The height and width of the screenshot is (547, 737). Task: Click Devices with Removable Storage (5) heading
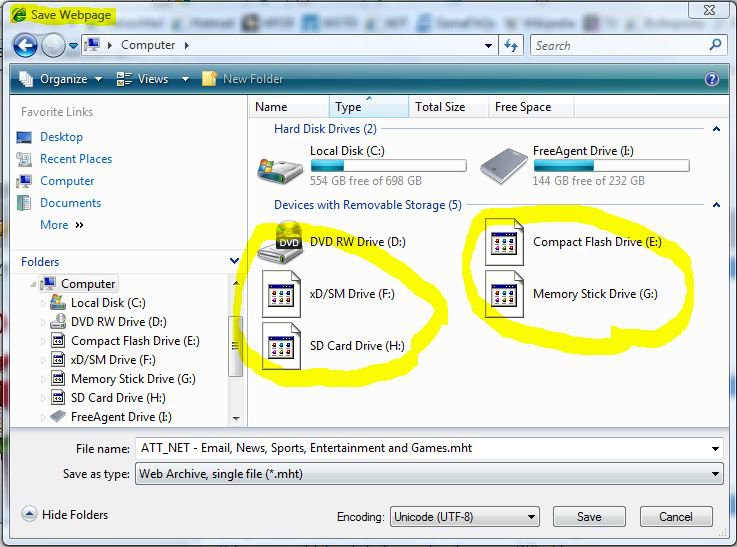click(x=368, y=205)
